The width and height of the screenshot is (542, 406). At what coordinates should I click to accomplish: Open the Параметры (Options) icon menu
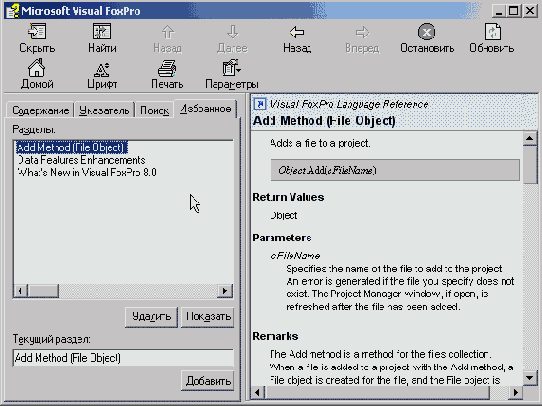232,67
